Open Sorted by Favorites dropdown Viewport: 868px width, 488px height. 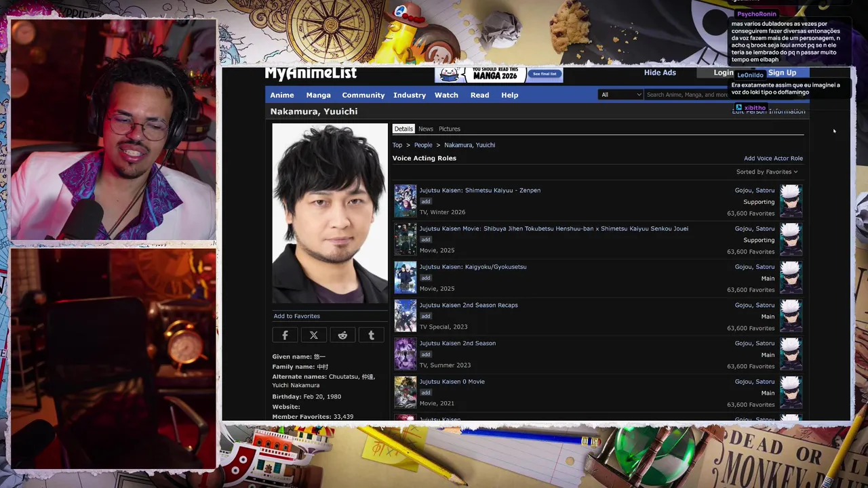(767, 172)
